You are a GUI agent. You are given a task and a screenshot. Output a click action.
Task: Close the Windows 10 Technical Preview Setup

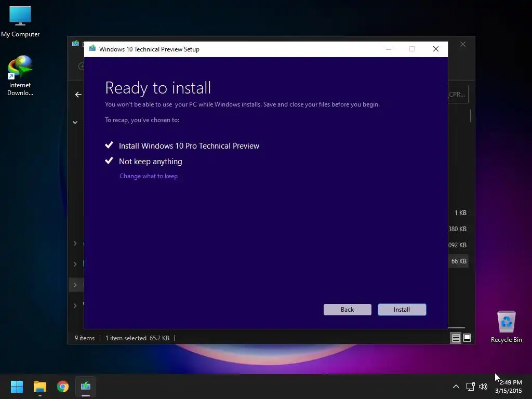pyautogui.click(x=436, y=49)
